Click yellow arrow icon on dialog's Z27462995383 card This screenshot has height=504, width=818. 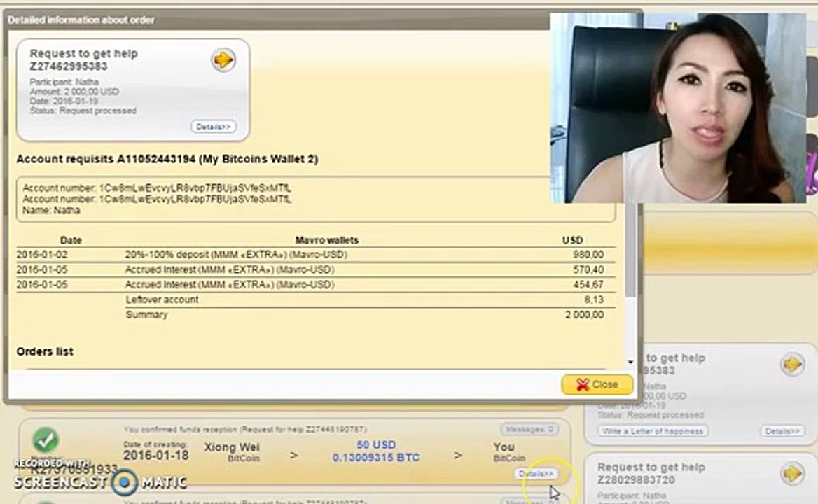[x=223, y=59]
